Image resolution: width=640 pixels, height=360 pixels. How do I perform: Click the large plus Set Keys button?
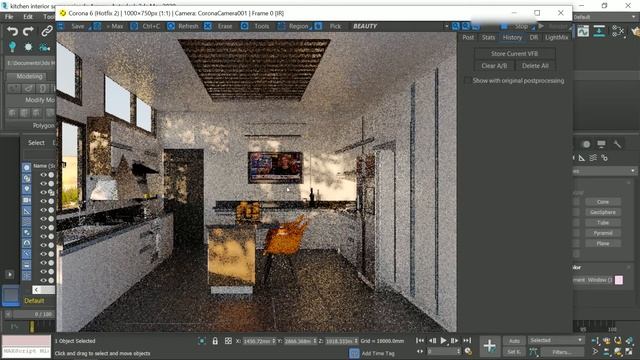coord(489,346)
